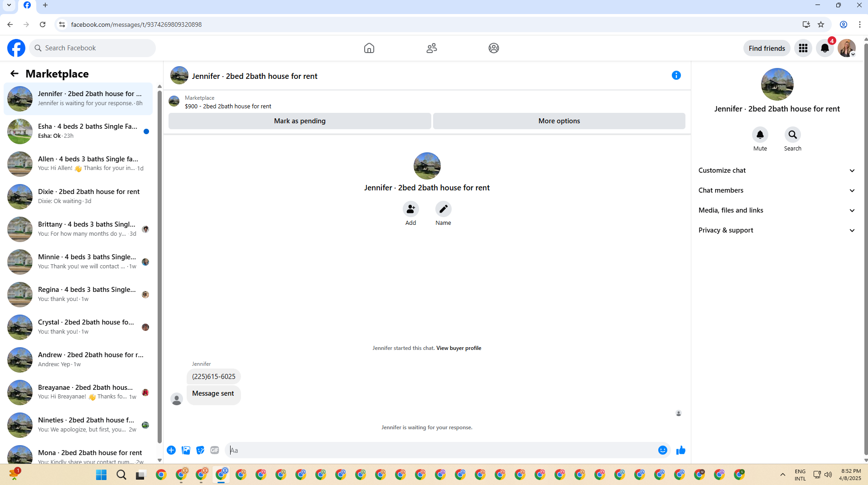Click the conversation list scrollbar

coord(159,267)
